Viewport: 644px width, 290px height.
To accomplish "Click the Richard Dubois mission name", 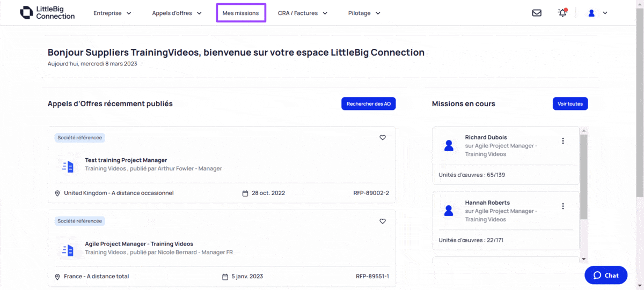I will click(486, 137).
